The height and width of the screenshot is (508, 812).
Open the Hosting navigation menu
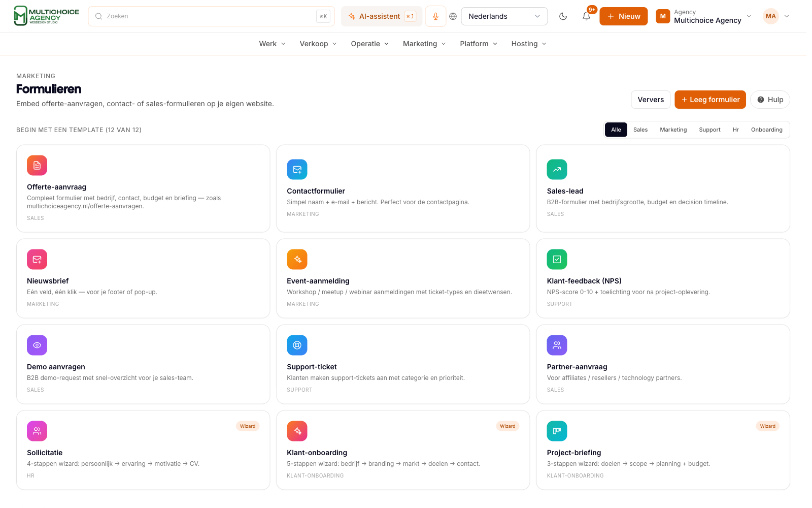tap(529, 44)
